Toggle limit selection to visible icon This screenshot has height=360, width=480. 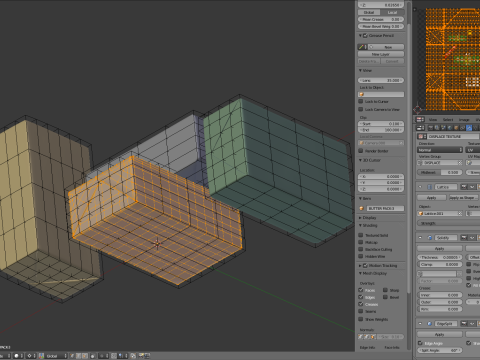coord(93,356)
